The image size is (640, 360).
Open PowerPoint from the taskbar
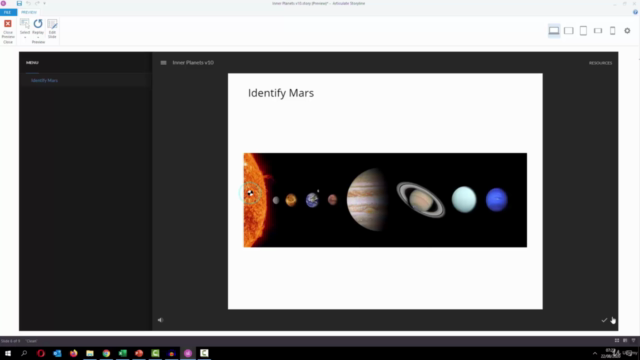139,353
